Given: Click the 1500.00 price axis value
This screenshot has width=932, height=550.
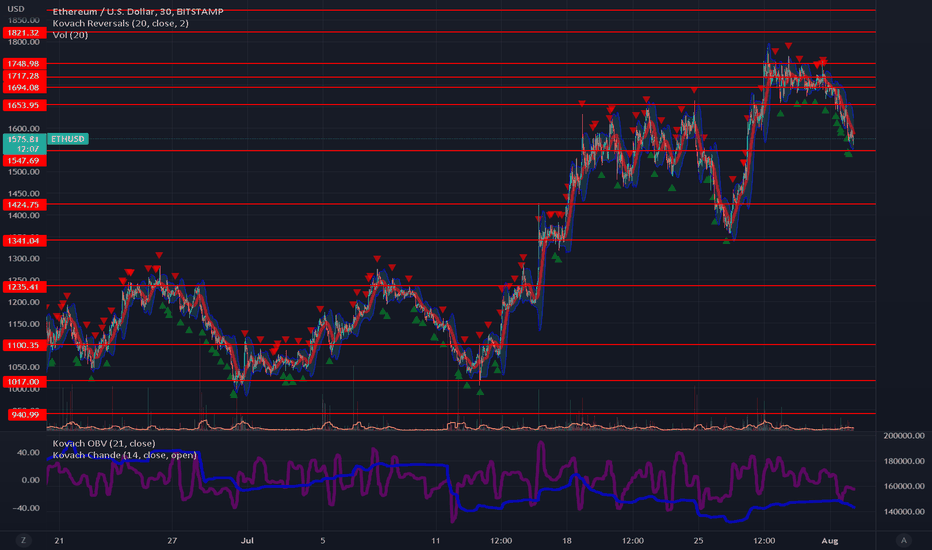Looking at the screenshot, I should [24, 172].
